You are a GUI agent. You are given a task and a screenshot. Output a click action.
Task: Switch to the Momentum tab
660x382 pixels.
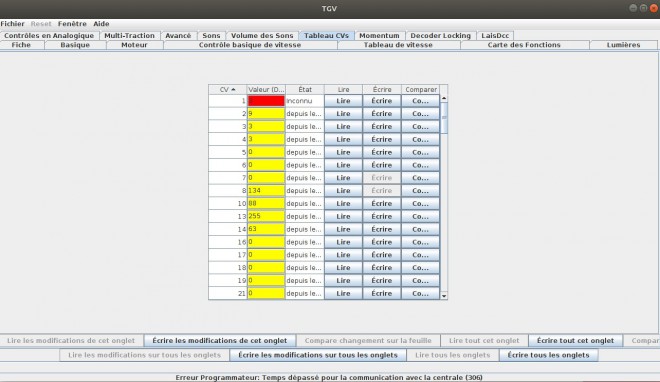379,36
